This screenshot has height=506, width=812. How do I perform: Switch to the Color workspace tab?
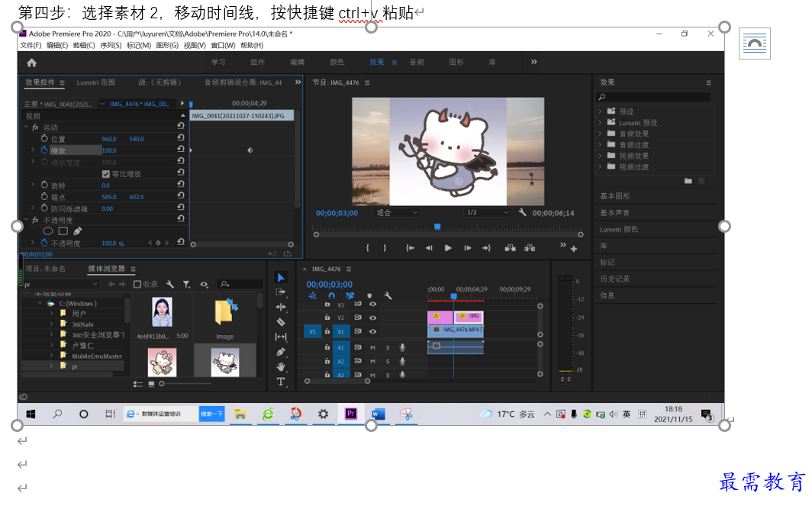point(337,62)
